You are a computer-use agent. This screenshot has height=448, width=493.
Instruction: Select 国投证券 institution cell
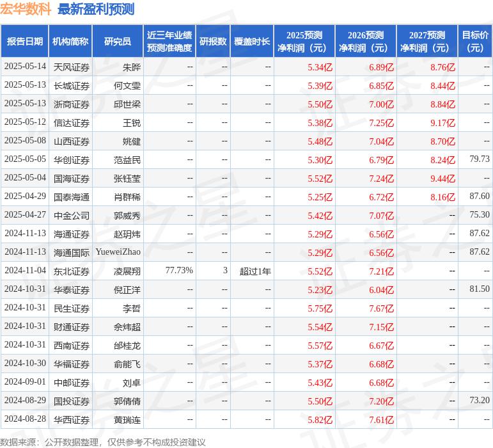coord(72,401)
